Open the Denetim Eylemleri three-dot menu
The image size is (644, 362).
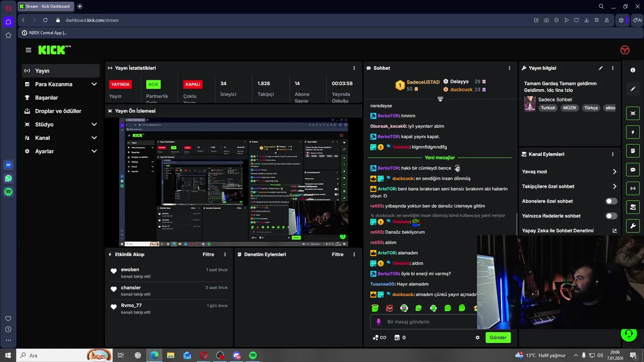[x=354, y=254]
